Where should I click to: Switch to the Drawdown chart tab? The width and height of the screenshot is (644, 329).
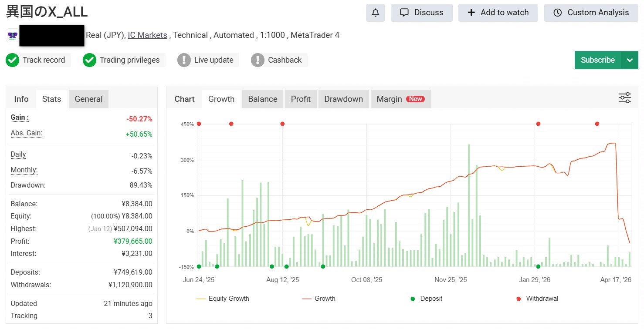tap(343, 99)
